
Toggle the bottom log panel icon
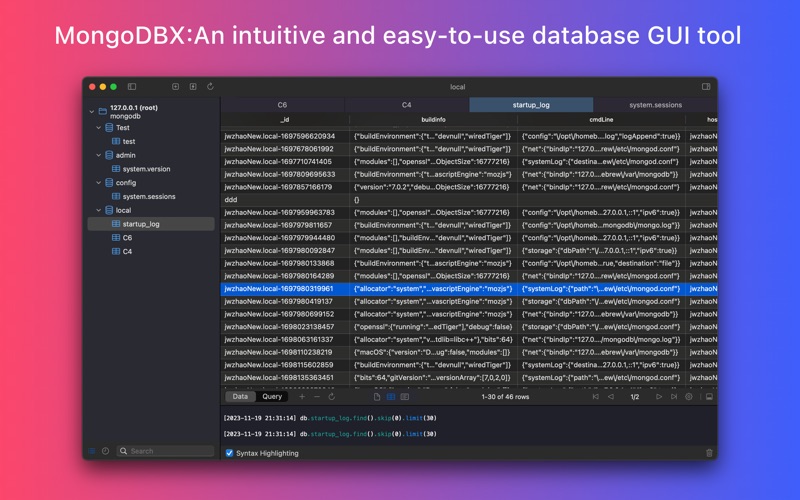[709, 397]
